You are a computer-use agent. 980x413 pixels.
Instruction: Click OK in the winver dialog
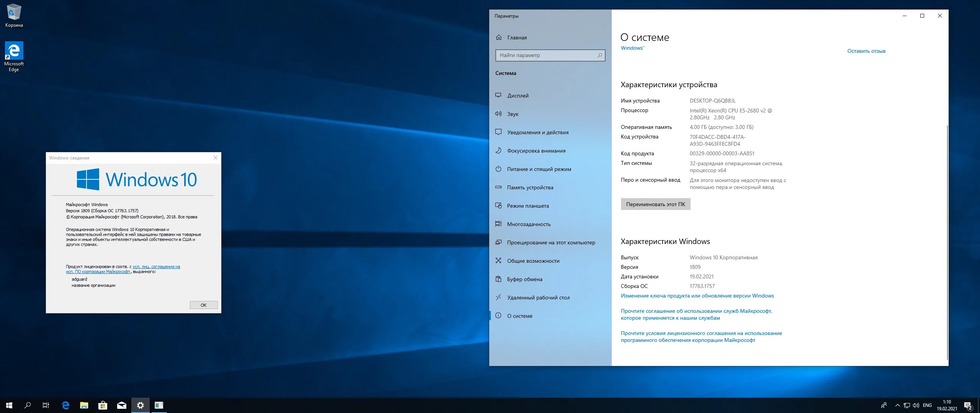click(x=204, y=305)
